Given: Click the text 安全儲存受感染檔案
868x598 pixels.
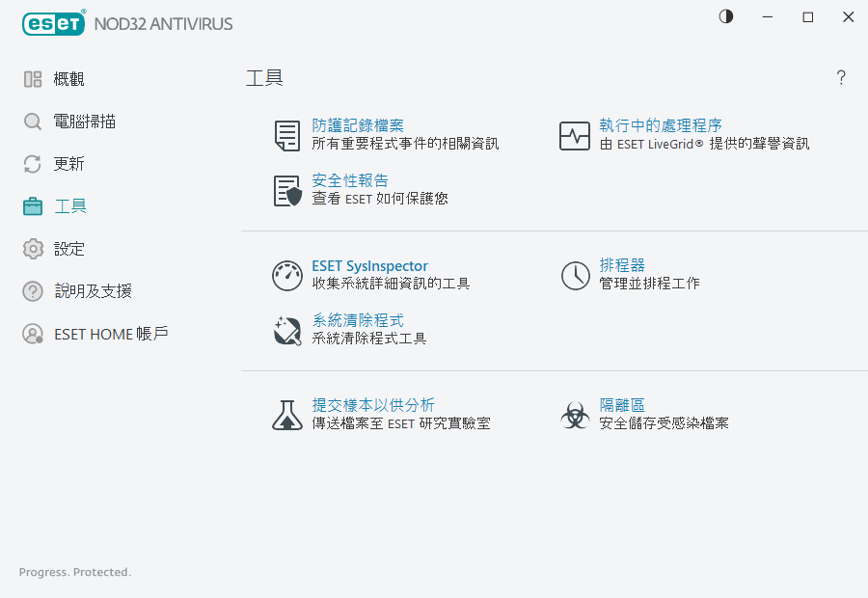Looking at the screenshot, I should coord(664,423).
